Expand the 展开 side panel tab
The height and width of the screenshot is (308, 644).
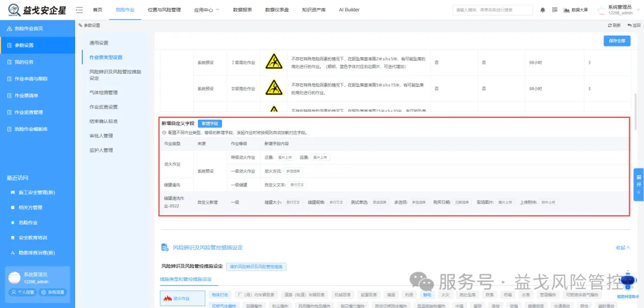[x=639, y=184]
